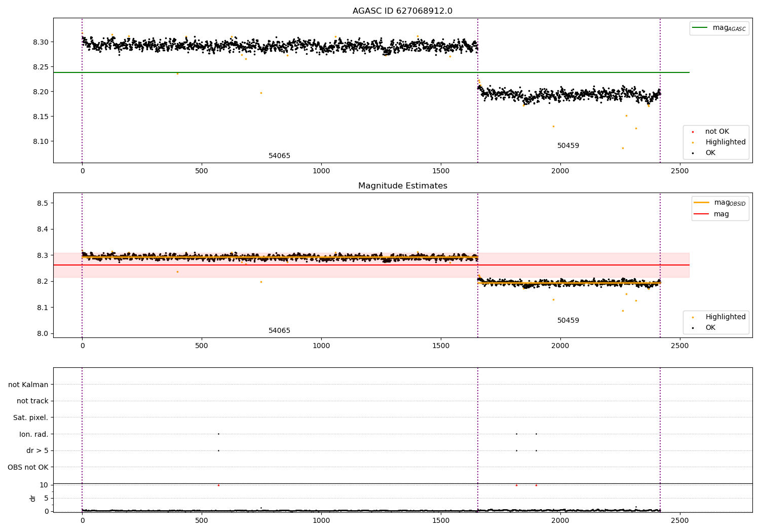Click the red triangle near x=1900 in dr plot
Image resolution: width=760 pixels, height=532 pixels.
[x=536, y=485]
